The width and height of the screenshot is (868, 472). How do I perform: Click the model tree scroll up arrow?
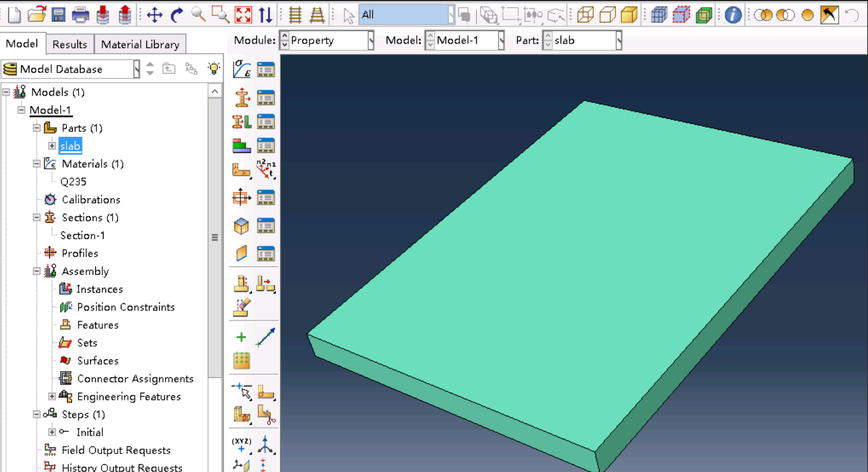point(215,91)
